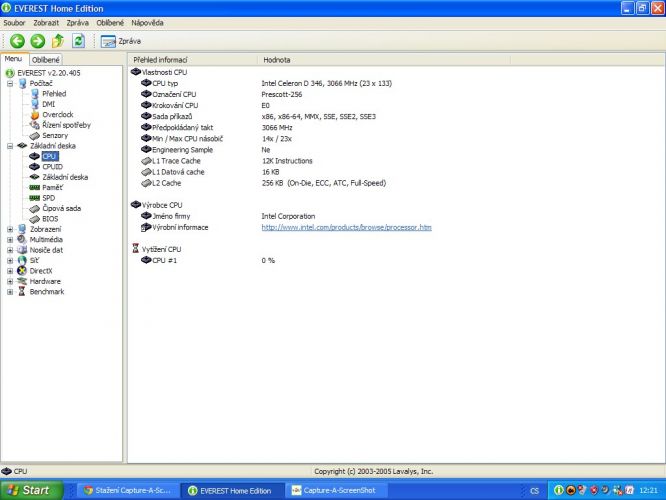The height and width of the screenshot is (500, 666).
Task: Switch to Capture-A-ScreenShot taskbar button
Action: coord(336,491)
